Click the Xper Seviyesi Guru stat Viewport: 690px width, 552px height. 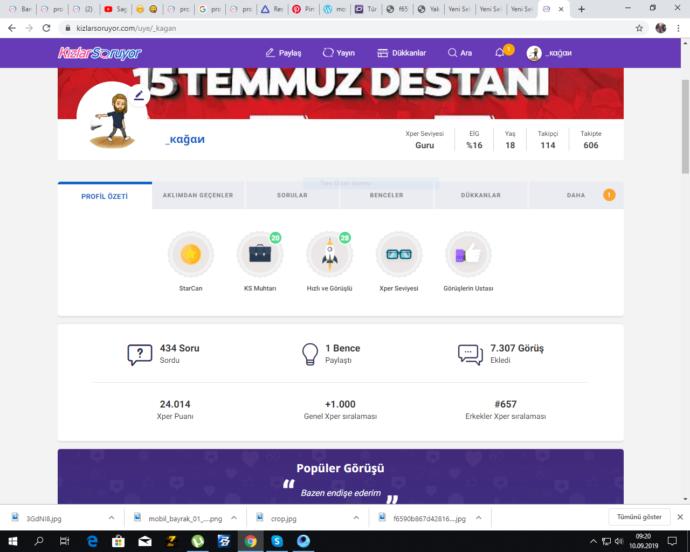click(x=424, y=140)
